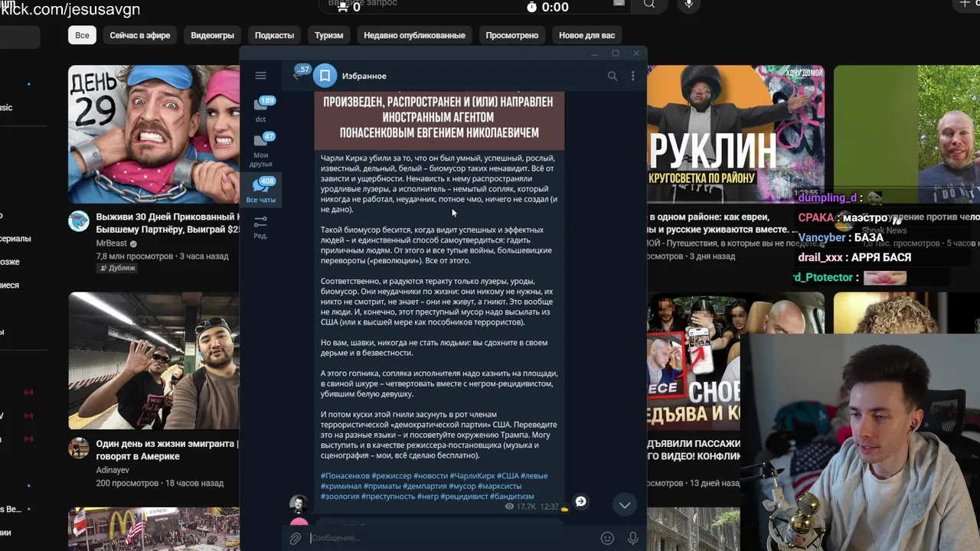Select the Все чаты folder
The width and height of the screenshot is (980, 551).
(x=260, y=191)
